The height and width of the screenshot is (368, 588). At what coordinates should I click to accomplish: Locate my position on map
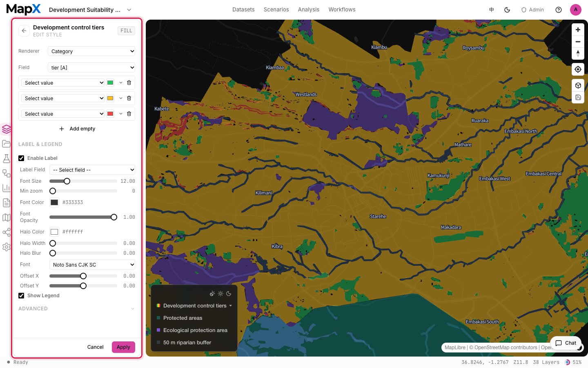point(578,69)
